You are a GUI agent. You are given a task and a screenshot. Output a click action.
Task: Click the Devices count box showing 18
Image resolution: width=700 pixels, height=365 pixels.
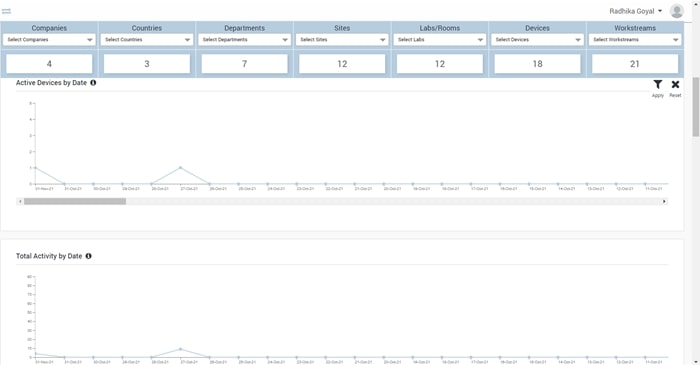pyautogui.click(x=538, y=64)
